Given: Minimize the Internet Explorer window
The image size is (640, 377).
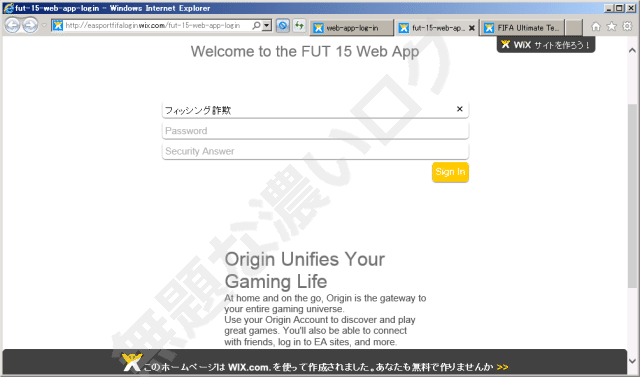Looking at the screenshot, I should pyautogui.click(x=609, y=8).
